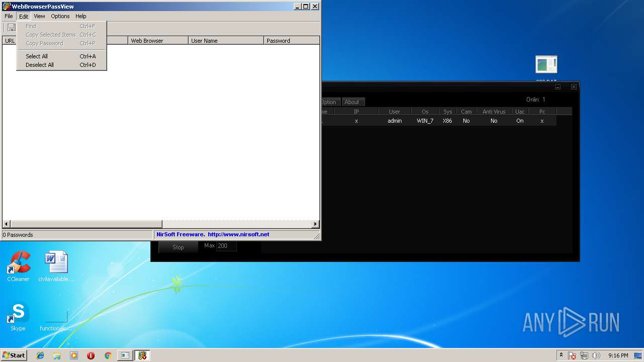Viewport: 644px width, 362px height.
Task: Sort by the Password column
Action: tap(292, 41)
